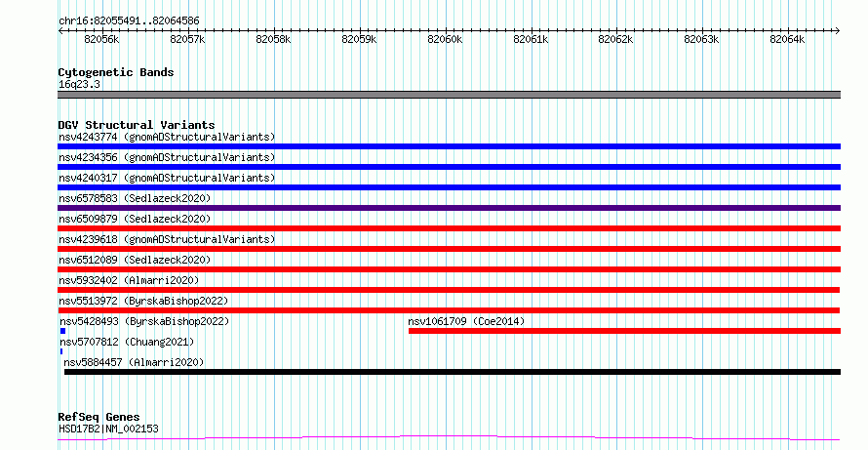Click the Cytogenetic Bands track title
The width and height of the screenshot is (868, 450).
tap(116, 72)
